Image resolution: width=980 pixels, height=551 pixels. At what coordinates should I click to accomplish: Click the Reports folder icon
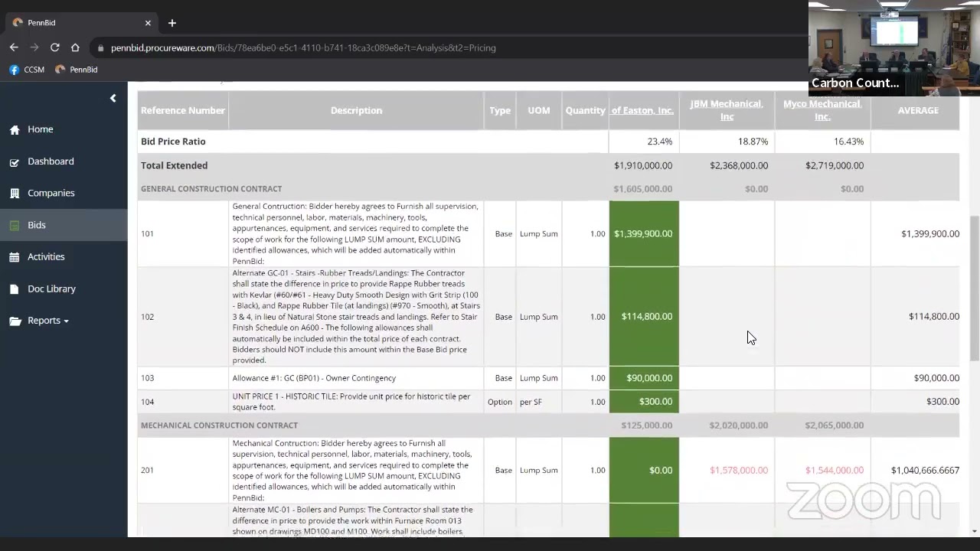pyautogui.click(x=15, y=321)
